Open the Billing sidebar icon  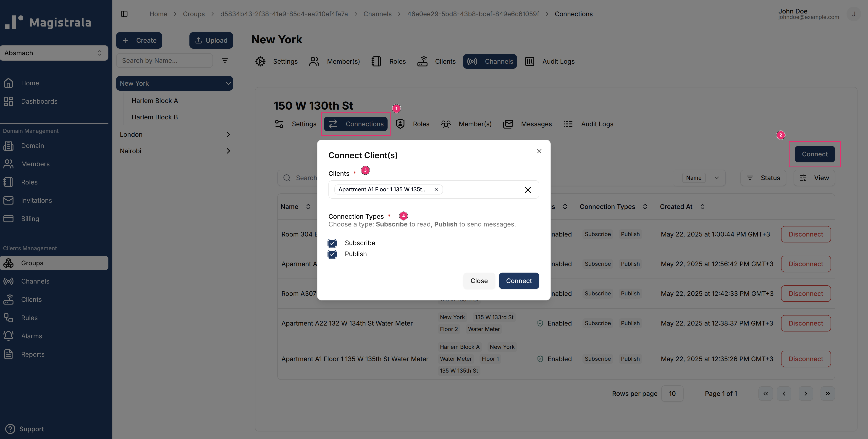click(x=8, y=218)
